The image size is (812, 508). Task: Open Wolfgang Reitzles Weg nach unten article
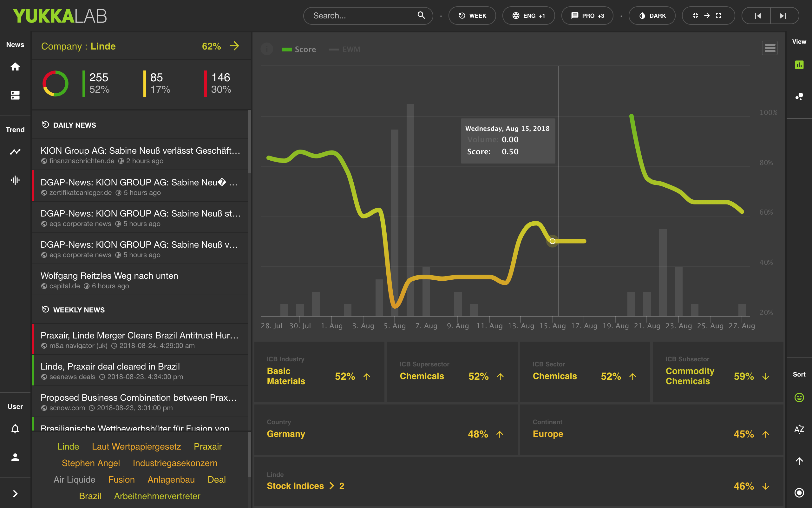click(140, 280)
